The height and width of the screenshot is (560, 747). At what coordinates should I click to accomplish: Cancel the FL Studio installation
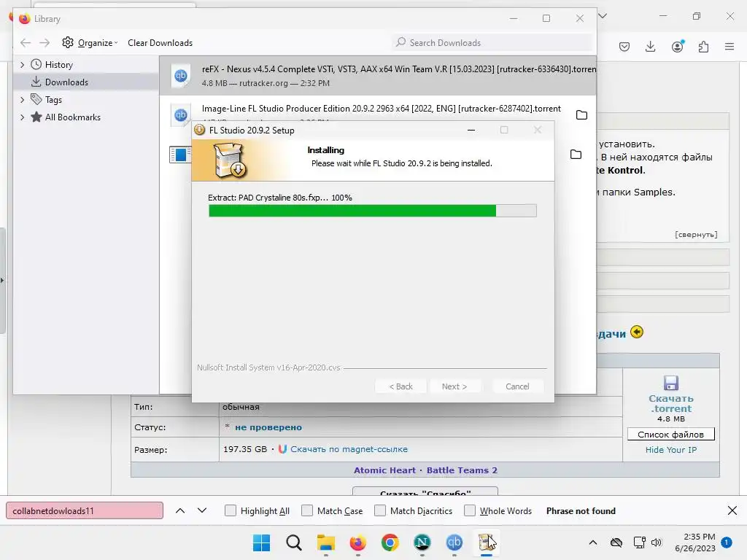(x=517, y=386)
